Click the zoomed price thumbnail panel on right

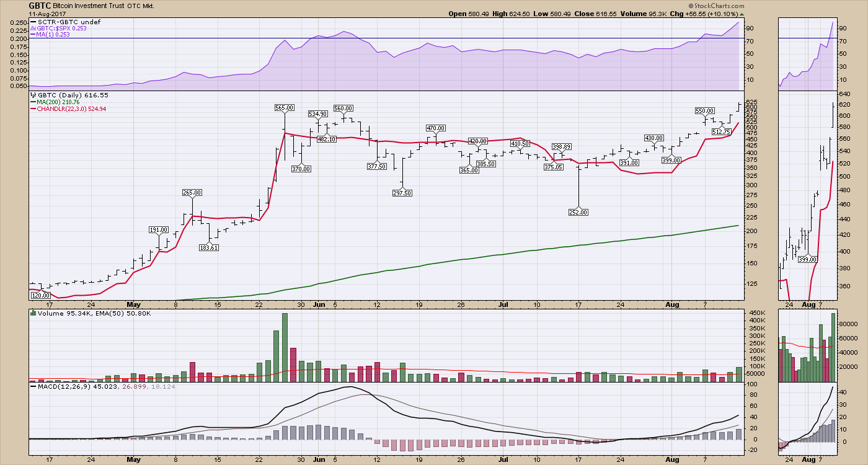[805, 195]
